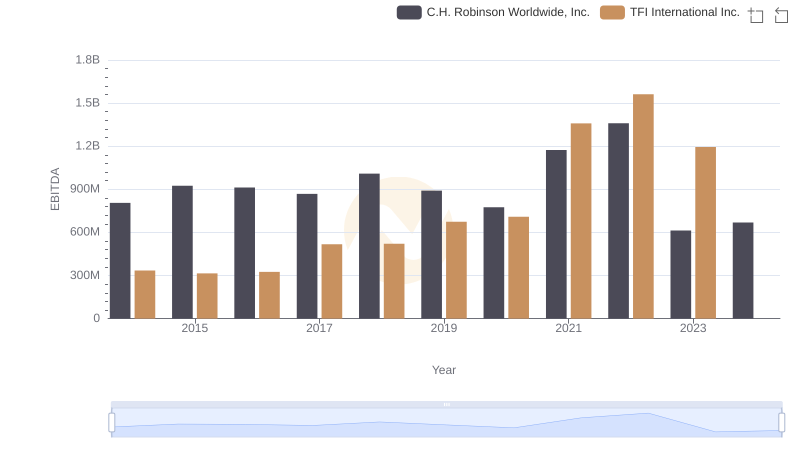Click the left handle of range slider

pos(112,423)
